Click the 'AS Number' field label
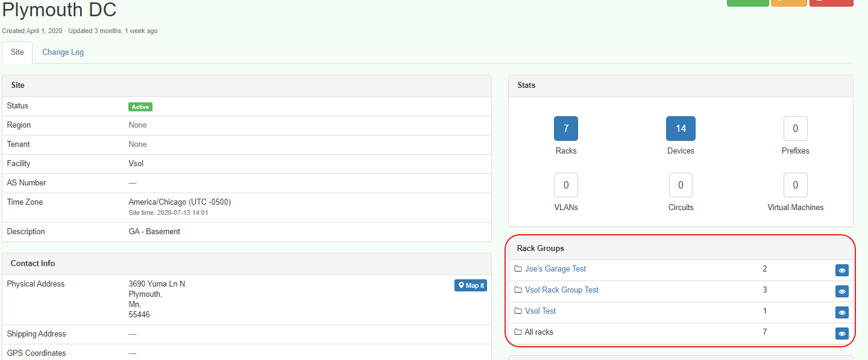 pyautogui.click(x=27, y=183)
